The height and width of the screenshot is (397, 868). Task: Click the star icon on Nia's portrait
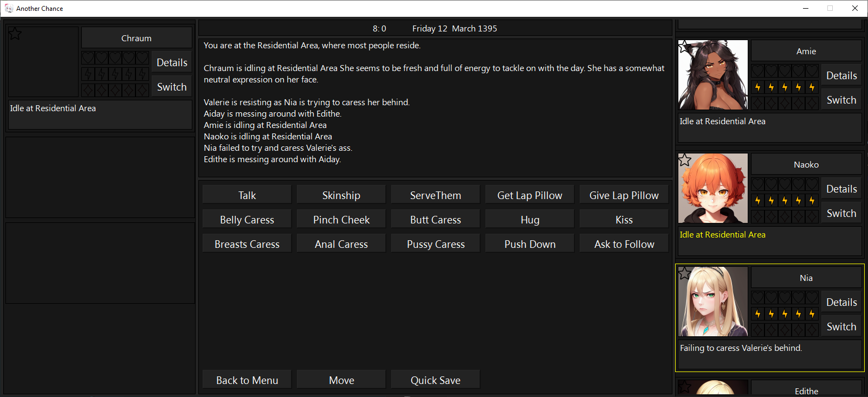pyautogui.click(x=685, y=273)
